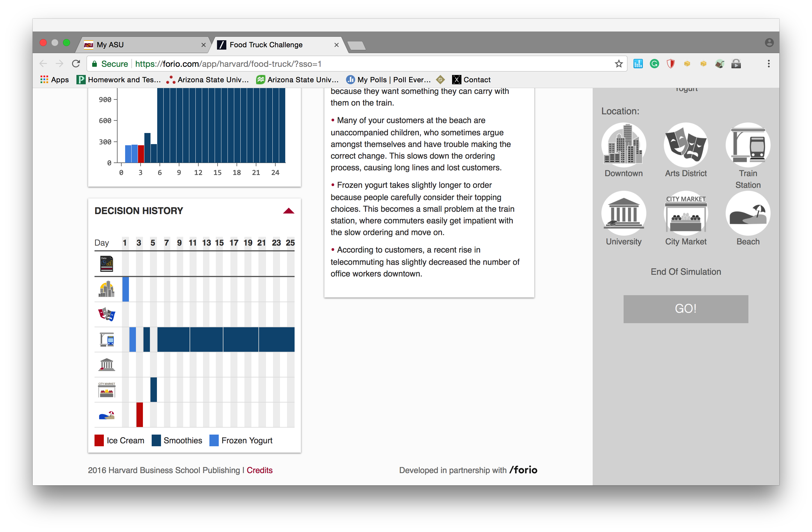The image size is (812, 532).
Task: Click the train station row icon in Decision History
Action: coord(107,339)
